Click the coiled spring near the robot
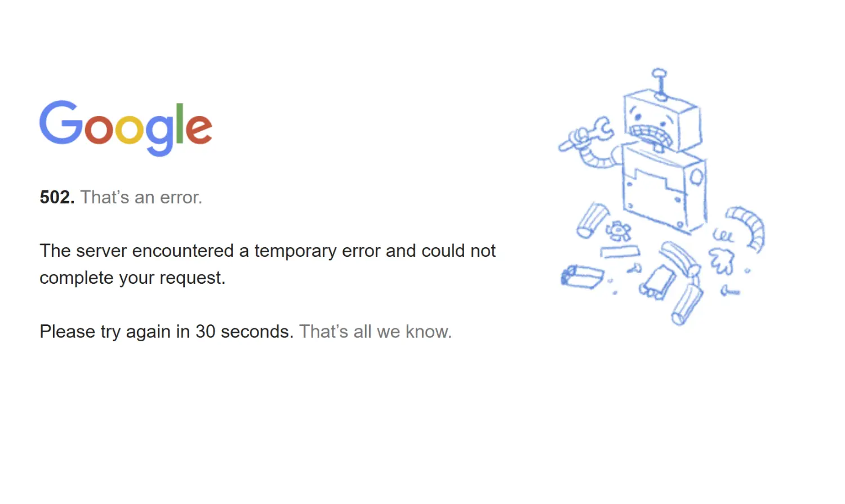Viewport: 845px width, 504px height. tap(723, 235)
